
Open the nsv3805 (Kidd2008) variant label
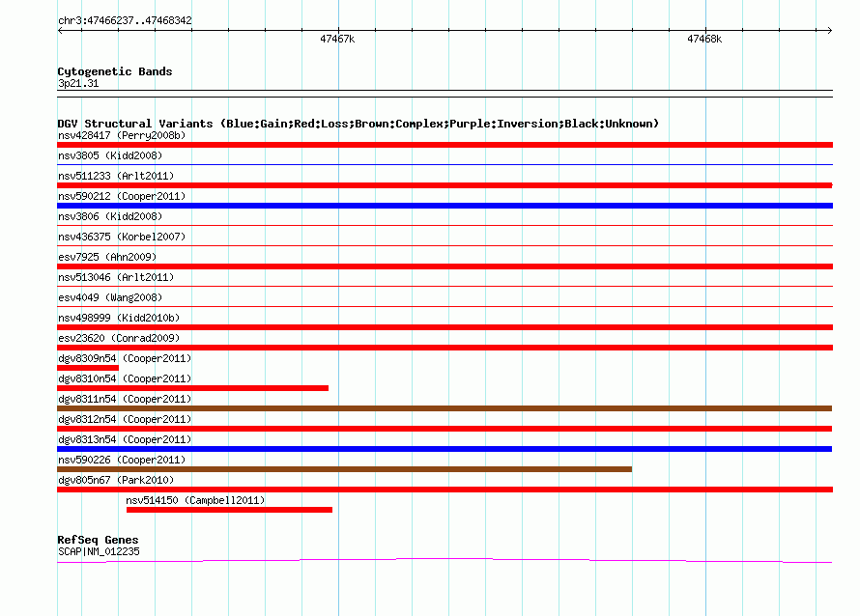pos(110,155)
